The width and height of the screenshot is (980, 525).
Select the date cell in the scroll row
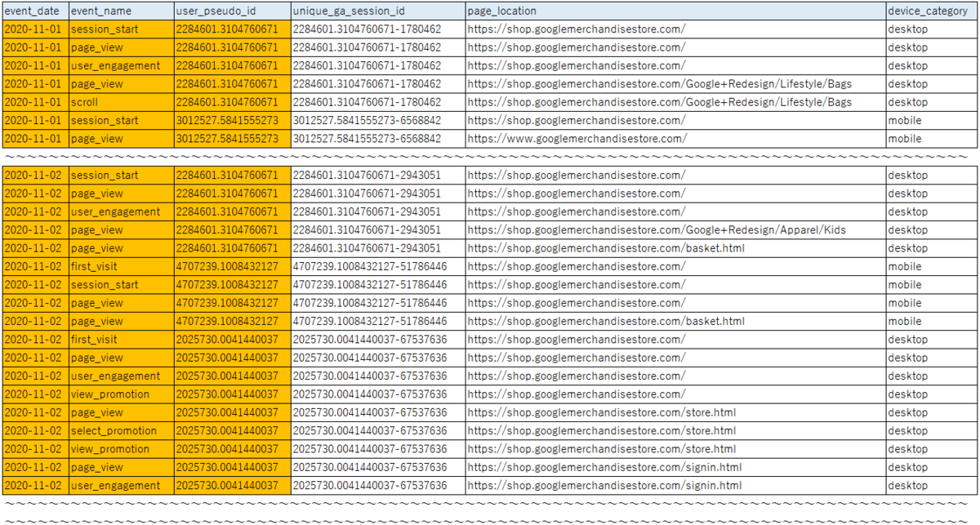(x=35, y=102)
